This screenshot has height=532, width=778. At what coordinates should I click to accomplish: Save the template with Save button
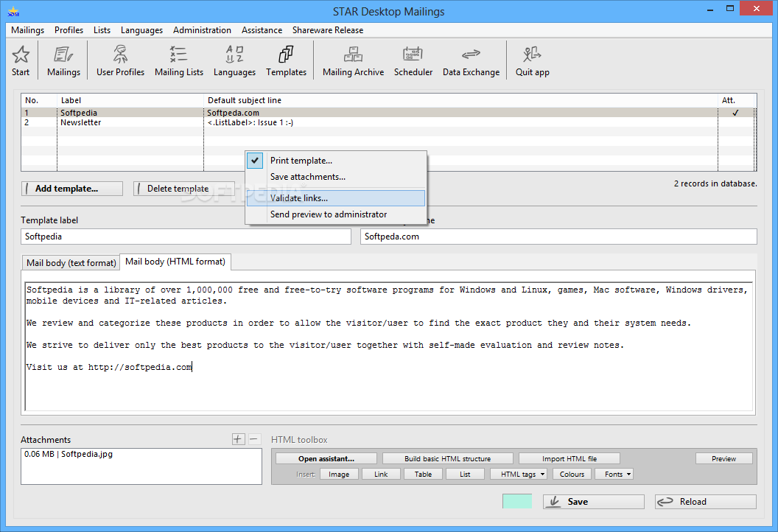coord(593,502)
